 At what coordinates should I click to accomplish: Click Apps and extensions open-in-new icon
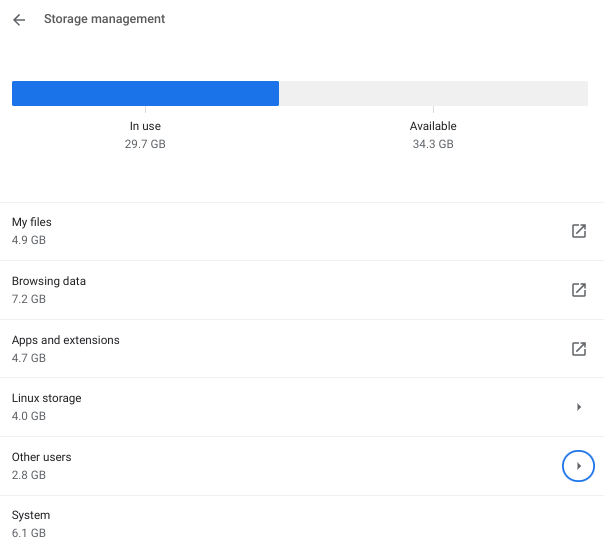578,349
